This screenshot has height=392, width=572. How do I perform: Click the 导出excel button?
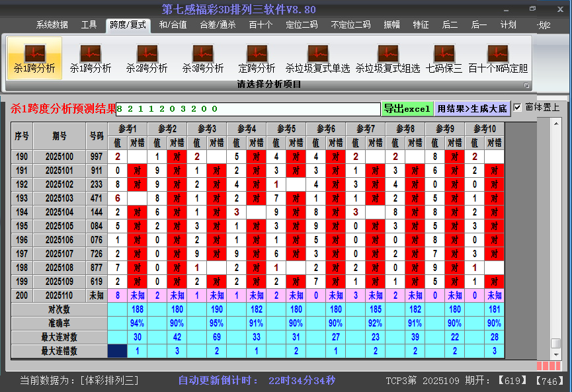(407, 108)
